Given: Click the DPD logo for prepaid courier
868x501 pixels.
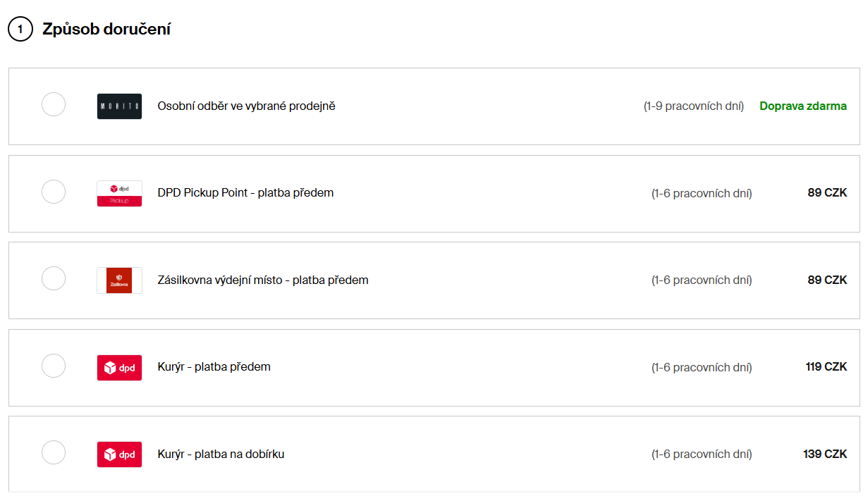Looking at the screenshot, I should click(x=119, y=367).
